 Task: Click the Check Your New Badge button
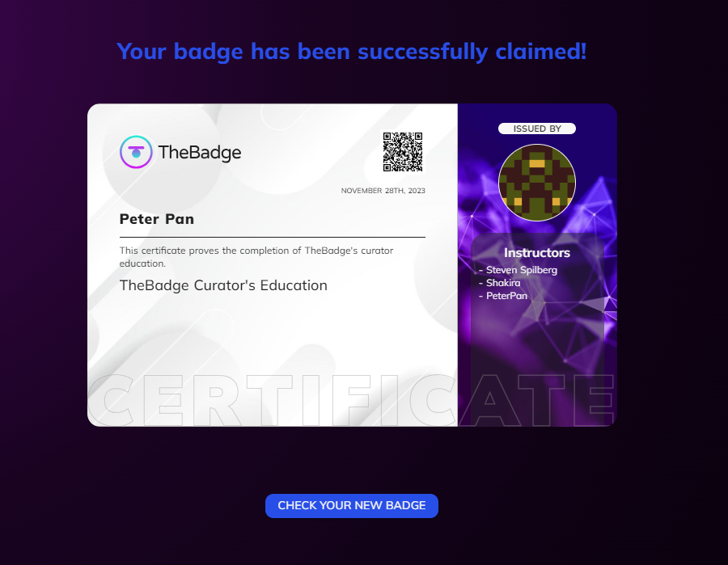[x=352, y=506]
